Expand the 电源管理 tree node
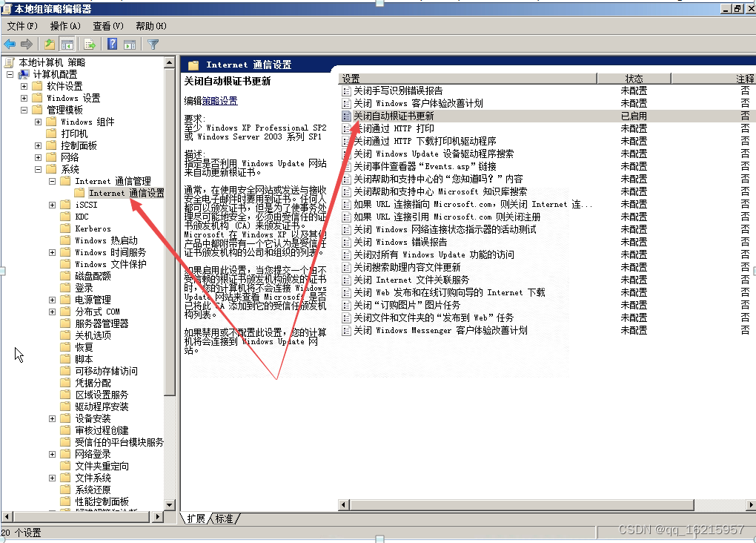Image resolution: width=756 pixels, height=543 pixels. 52,300
